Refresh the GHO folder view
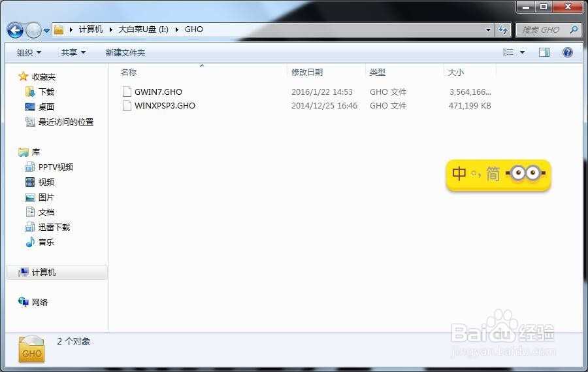The height and width of the screenshot is (372, 588). (x=502, y=29)
